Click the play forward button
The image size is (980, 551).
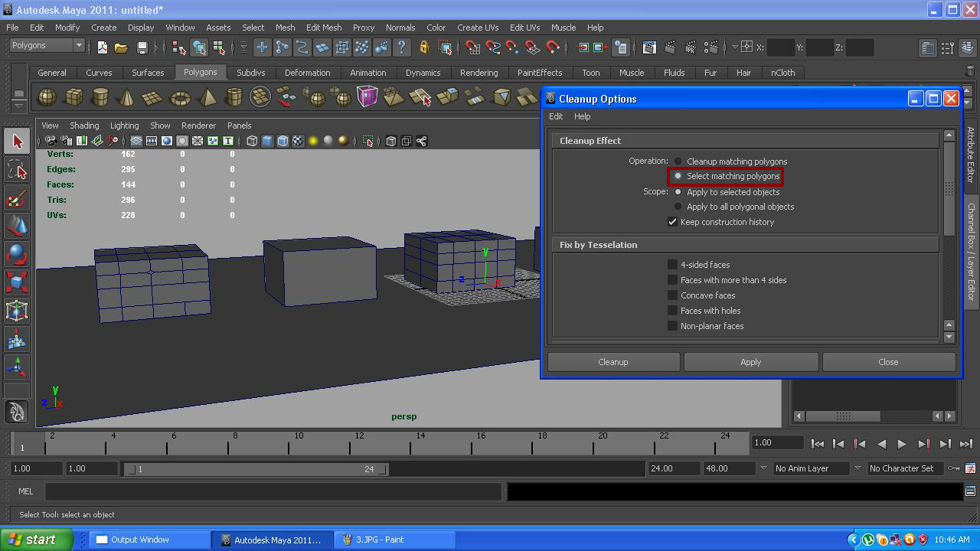coord(902,444)
